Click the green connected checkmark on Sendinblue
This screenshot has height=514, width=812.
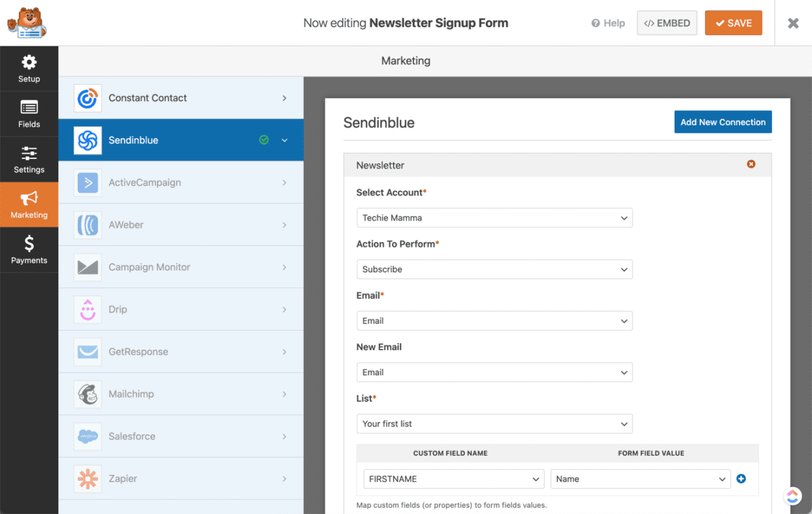(264, 140)
